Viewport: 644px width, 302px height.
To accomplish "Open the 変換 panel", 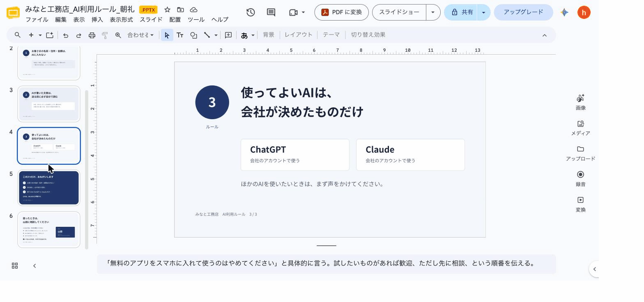I will [x=580, y=204].
